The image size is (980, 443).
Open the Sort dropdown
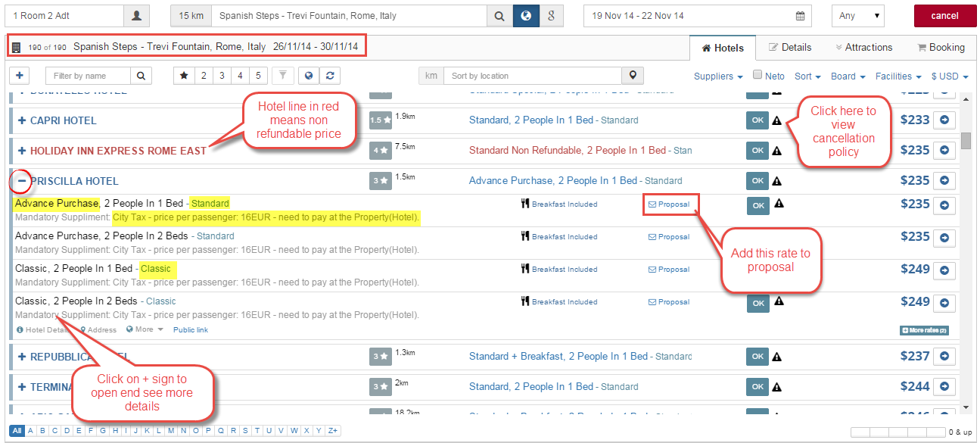pyautogui.click(x=807, y=76)
